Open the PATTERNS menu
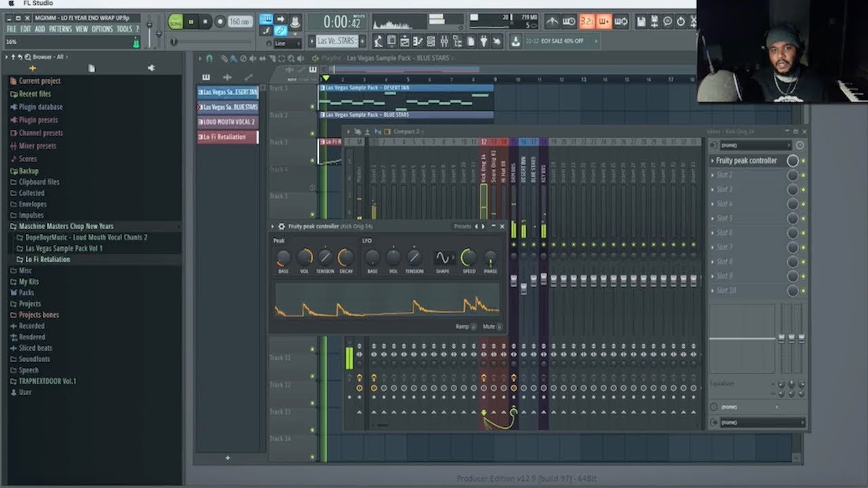Screen dimensions: 868x488 [60, 29]
